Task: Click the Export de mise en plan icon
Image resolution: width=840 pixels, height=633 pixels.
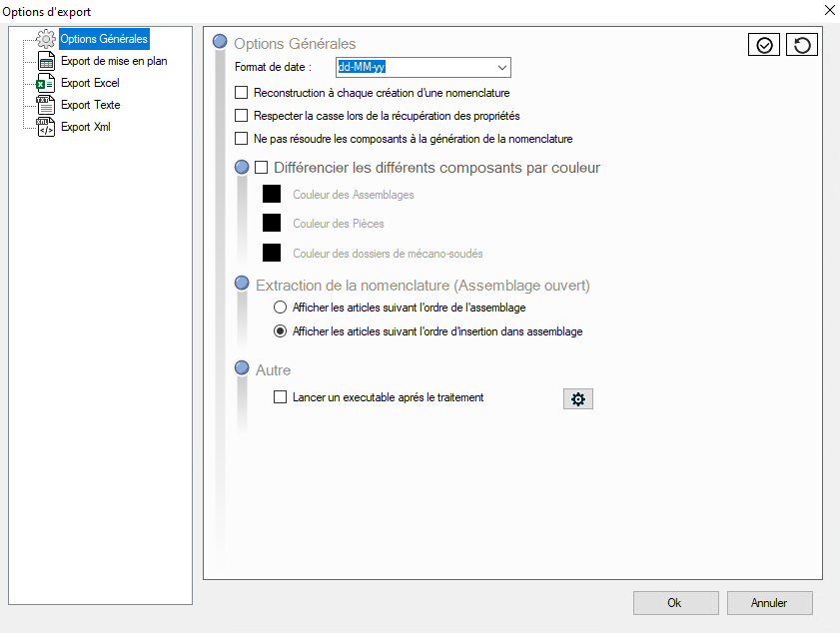Action: [x=46, y=62]
